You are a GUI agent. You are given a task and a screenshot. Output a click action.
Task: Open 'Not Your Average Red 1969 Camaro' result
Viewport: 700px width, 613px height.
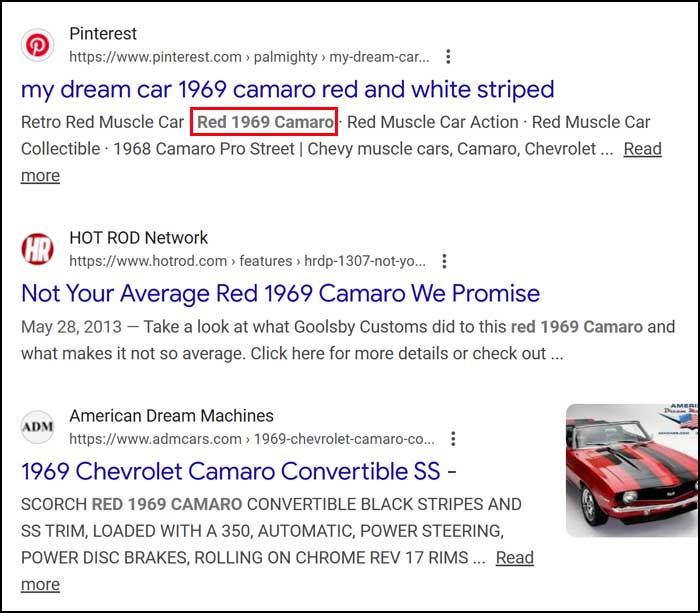tap(280, 294)
